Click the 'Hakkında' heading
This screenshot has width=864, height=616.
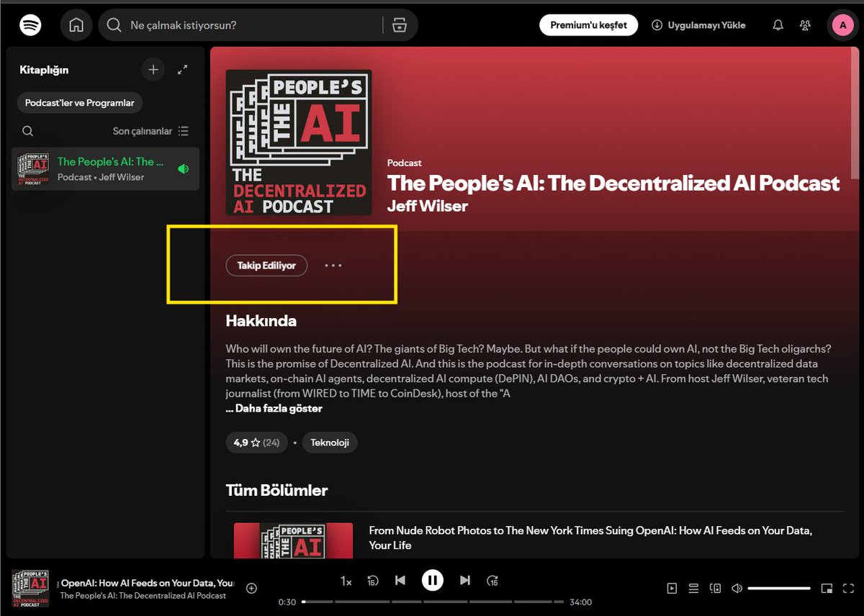pyautogui.click(x=261, y=321)
